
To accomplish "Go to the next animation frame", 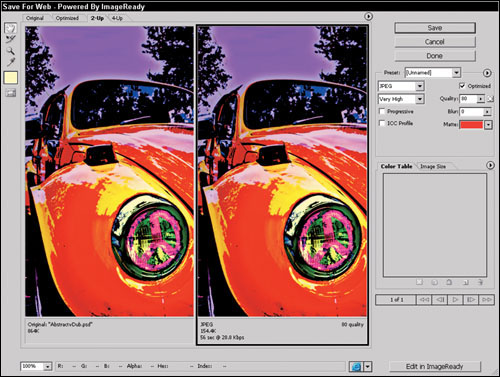I will tap(471, 300).
